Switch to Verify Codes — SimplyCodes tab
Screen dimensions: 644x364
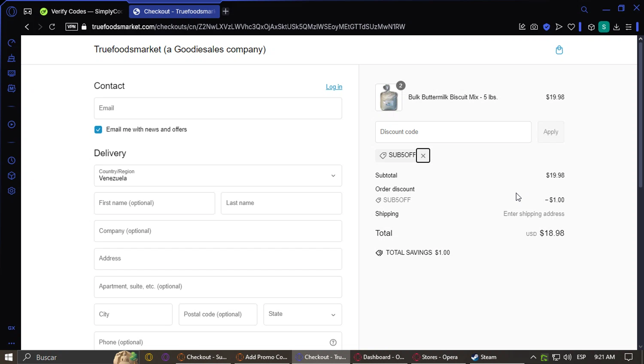point(82,12)
